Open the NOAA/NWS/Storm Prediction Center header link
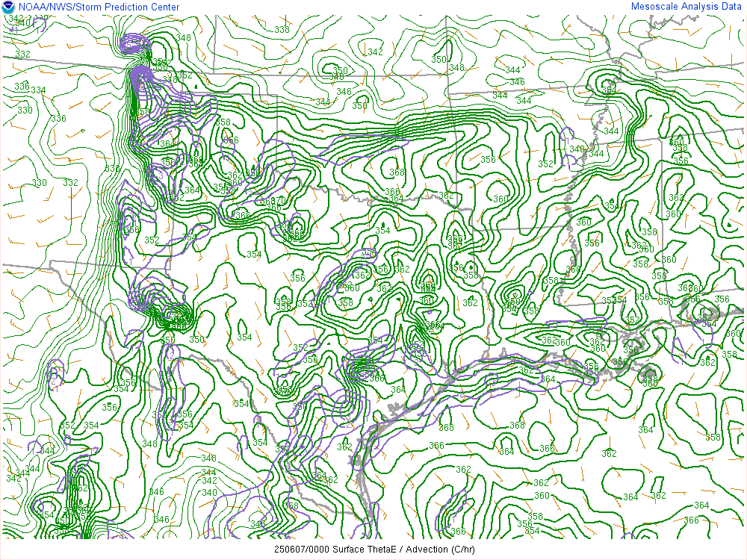747x560 pixels. (x=97, y=7)
